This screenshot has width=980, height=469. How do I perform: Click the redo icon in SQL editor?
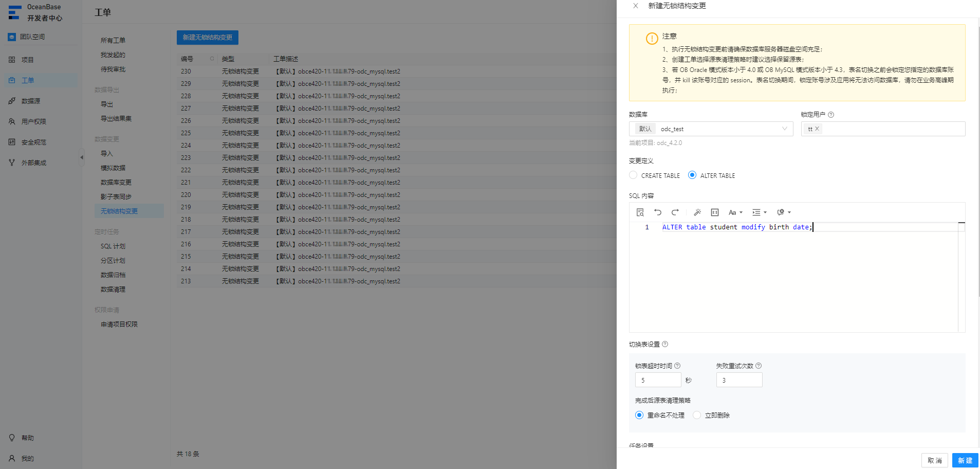[675, 212]
